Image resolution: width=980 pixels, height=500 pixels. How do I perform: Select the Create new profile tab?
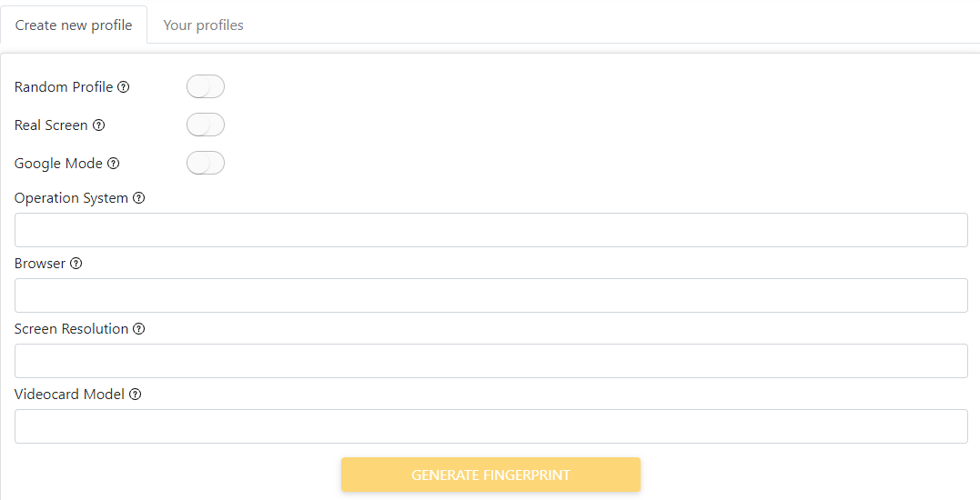coord(74,25)
